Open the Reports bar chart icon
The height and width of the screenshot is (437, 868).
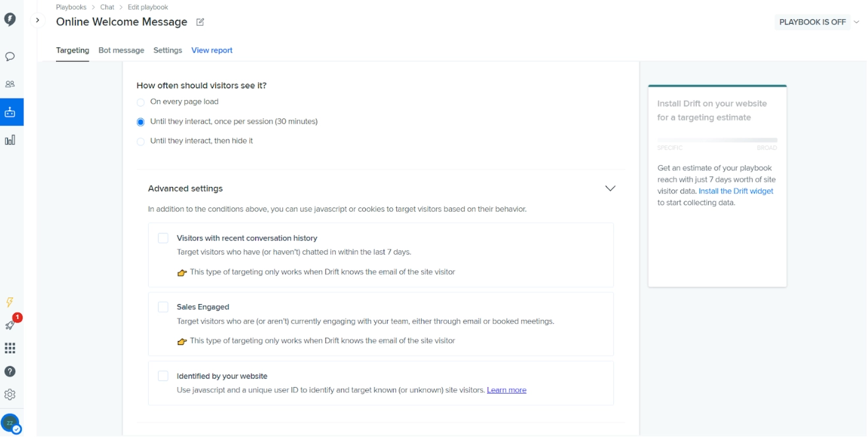(10, 140)
